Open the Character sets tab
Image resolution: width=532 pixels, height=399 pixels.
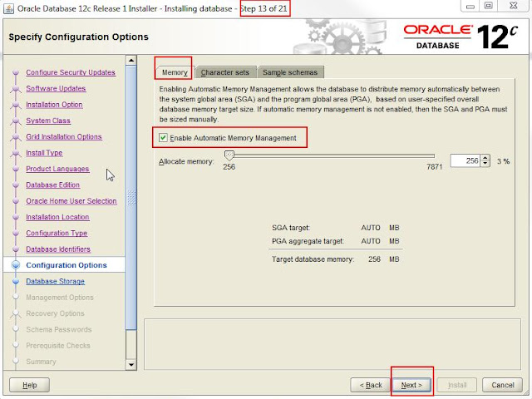pyautogui.click(x=224, y=72)
